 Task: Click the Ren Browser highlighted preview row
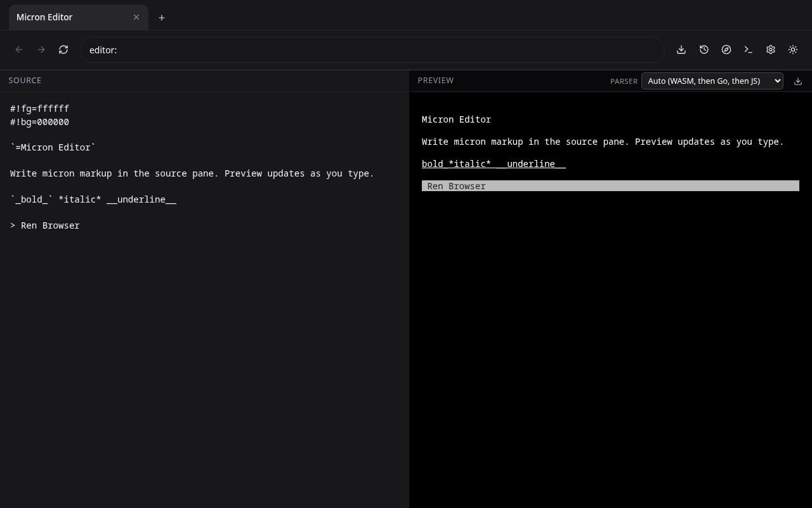point(610,186)
